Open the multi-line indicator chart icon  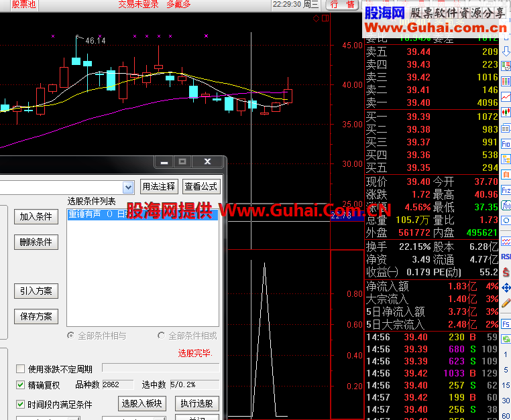tap(506, 241)
